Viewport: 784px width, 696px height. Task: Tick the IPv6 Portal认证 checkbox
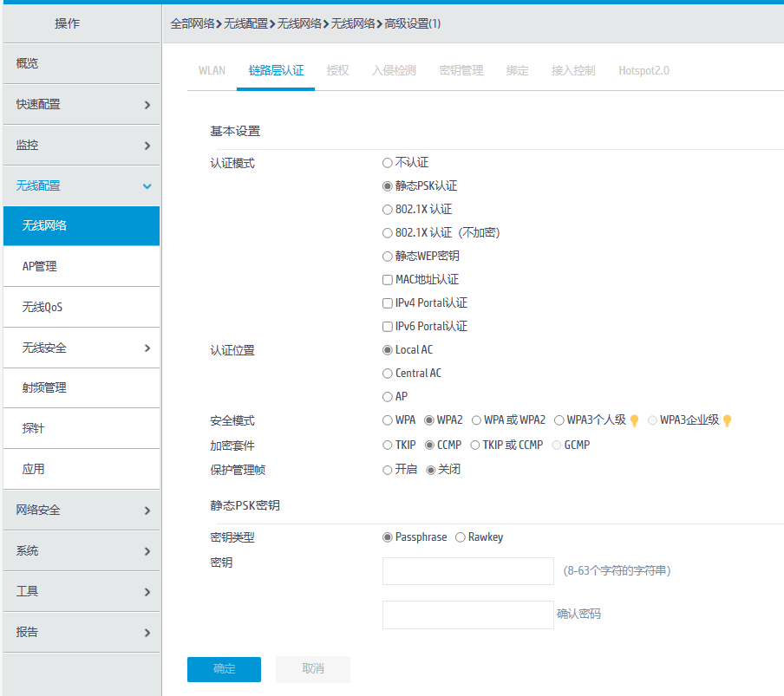coord(388,327)
